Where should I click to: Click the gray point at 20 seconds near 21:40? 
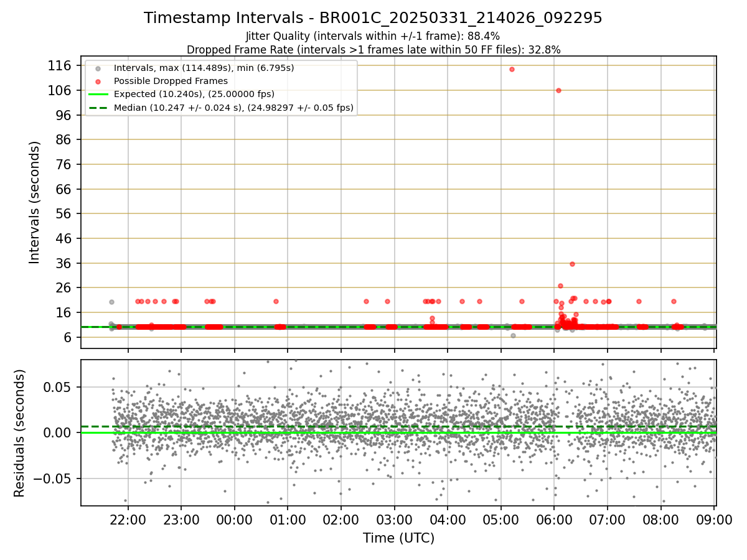[111, 302]
